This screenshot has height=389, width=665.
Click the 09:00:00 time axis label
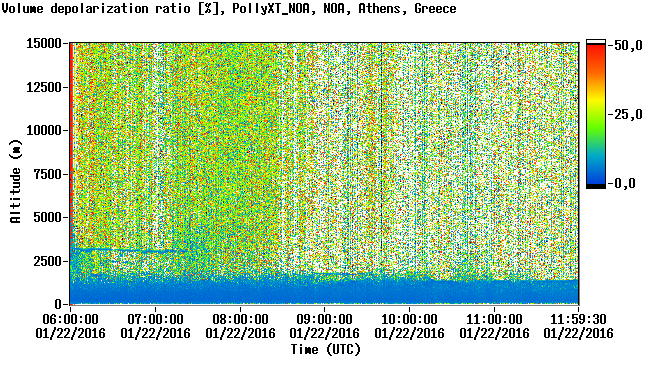324,319
